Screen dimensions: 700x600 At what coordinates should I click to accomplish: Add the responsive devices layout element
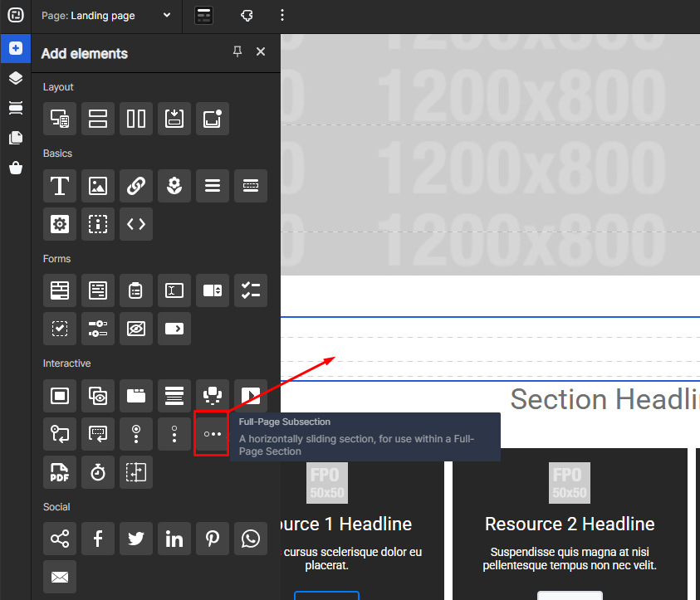60,119
